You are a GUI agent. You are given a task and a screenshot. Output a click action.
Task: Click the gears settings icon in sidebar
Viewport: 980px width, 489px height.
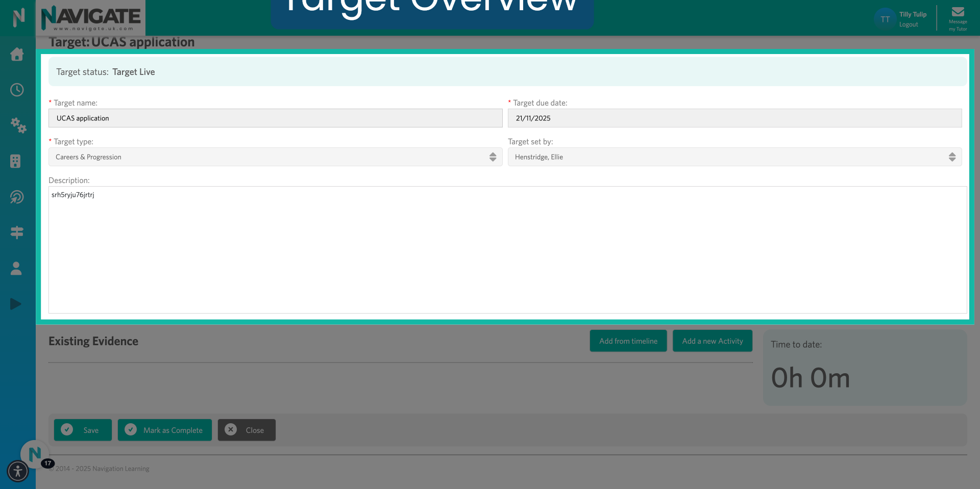point(18,126)
